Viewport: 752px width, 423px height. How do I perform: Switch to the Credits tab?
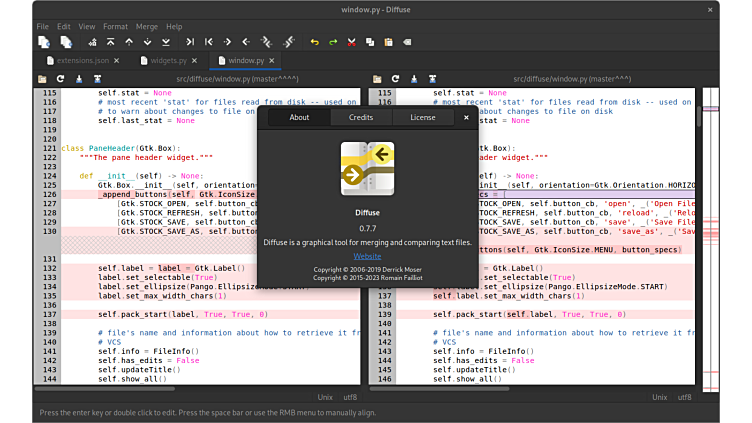(x=361, y=118)
